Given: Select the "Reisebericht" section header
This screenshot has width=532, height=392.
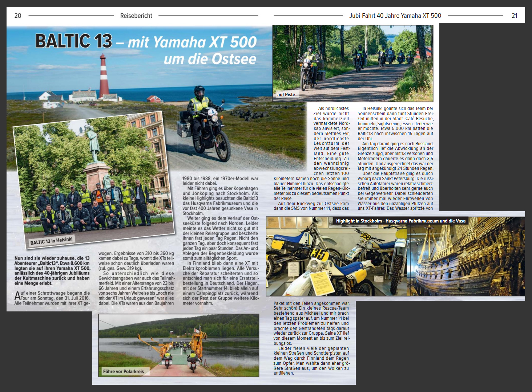Looking at the screenshot, I should pyautogui.click(x=136, y=16).
